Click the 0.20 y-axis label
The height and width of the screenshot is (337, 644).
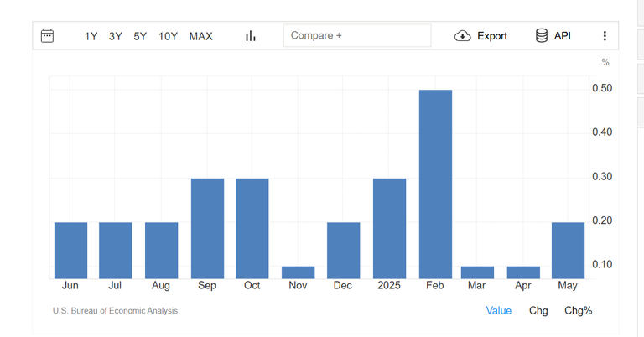tap(602, 220)
